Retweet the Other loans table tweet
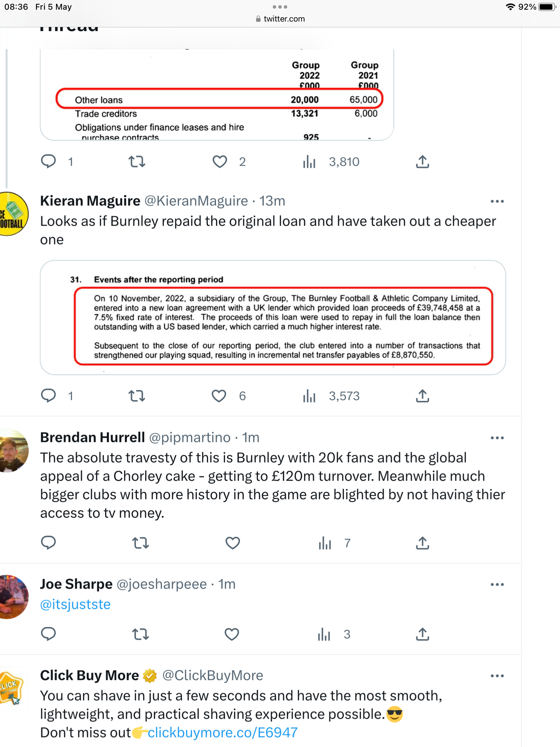 coord(137,162)
